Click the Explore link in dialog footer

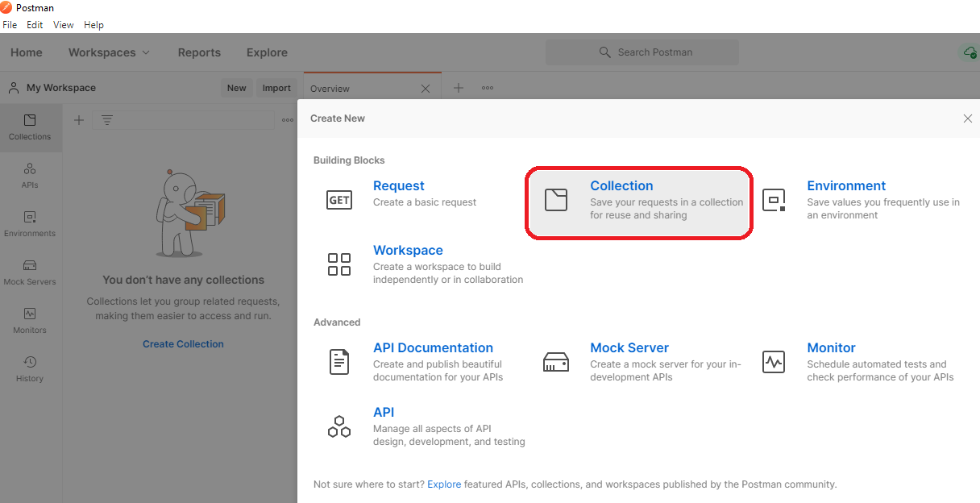pos(444,484)
